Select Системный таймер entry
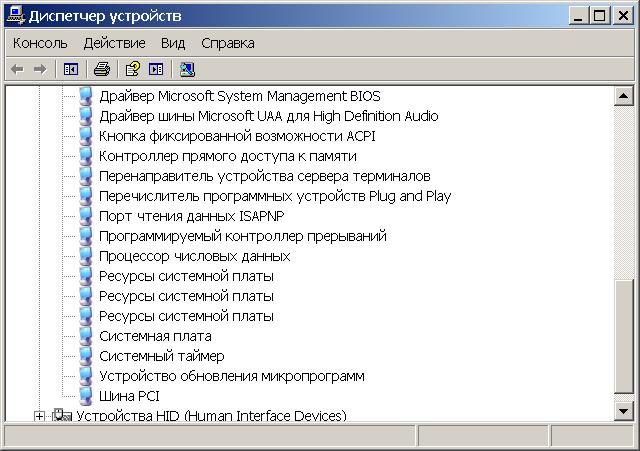This screenshot has width=640, height=451. pos(162,356)
